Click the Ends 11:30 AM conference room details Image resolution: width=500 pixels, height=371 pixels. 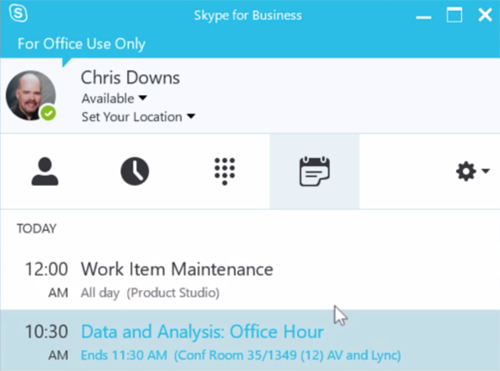pyautogui.click(x=241, y=355)
